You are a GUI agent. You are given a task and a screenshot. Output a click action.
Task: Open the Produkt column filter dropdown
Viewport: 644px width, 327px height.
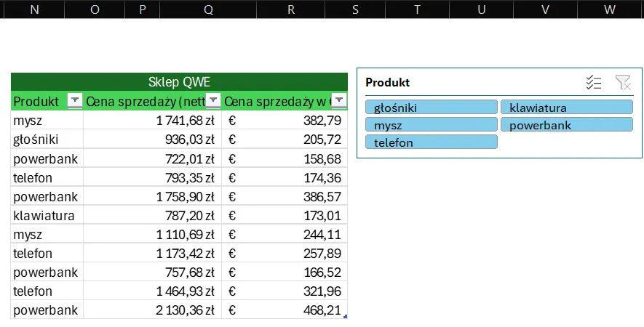(x=74, y=101)
